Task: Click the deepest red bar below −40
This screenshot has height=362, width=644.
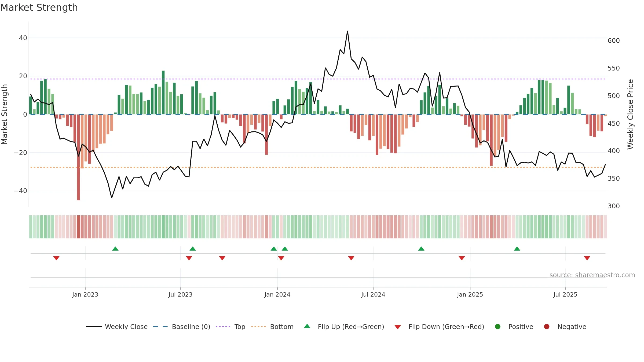Action: point(78,157)
